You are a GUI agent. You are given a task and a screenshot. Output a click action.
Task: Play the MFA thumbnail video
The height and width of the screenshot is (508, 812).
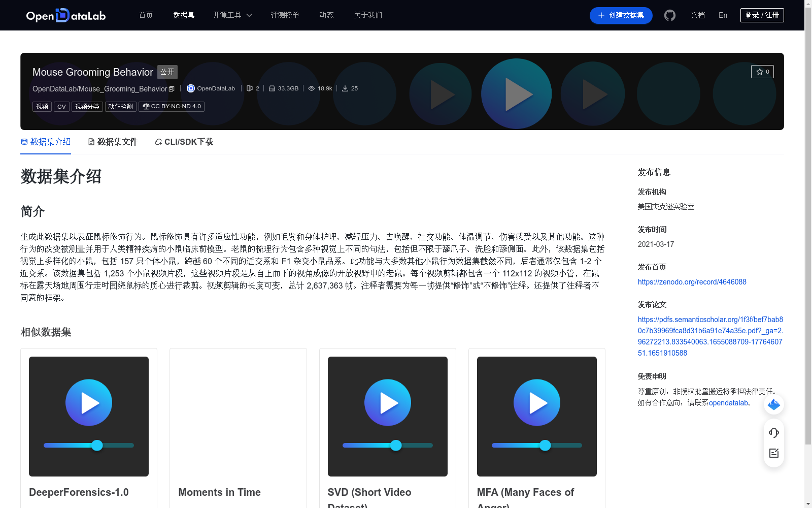click(537, 402)
